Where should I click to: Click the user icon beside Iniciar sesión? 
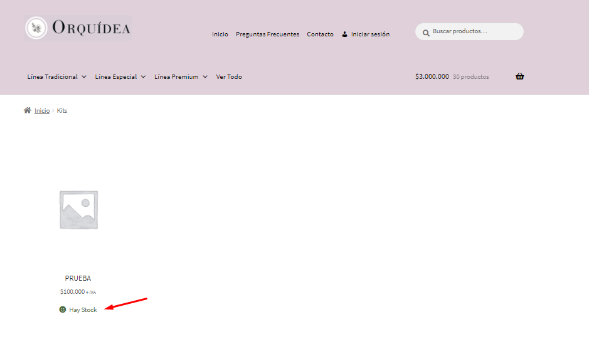344,34
